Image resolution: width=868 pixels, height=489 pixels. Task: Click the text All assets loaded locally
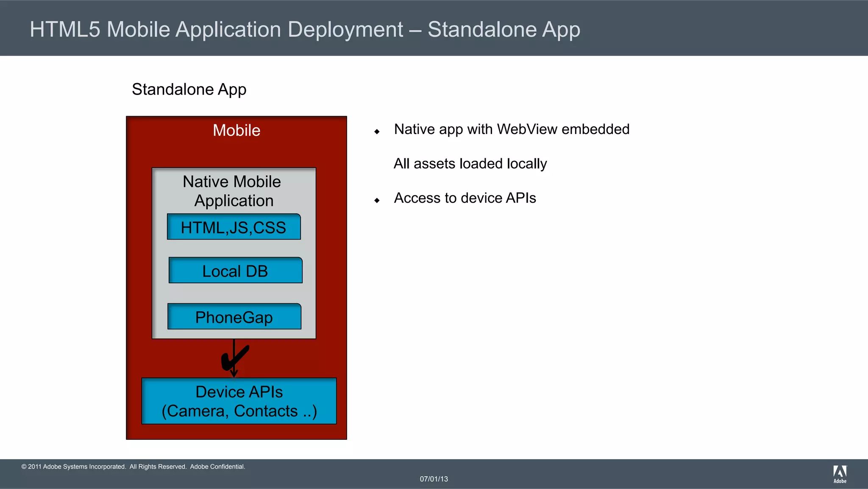[x=470, y=163]
